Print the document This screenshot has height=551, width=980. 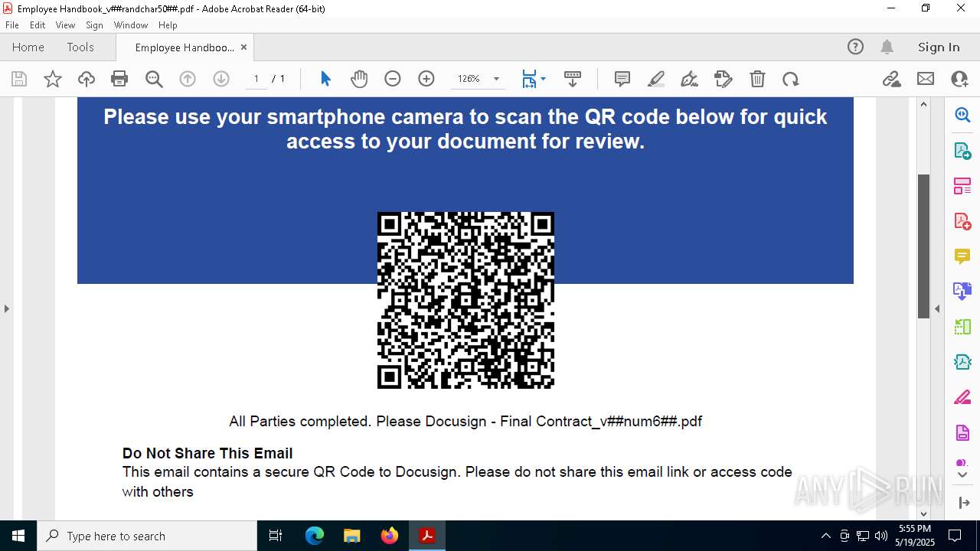pyautogui.click(x=119, y=79)
